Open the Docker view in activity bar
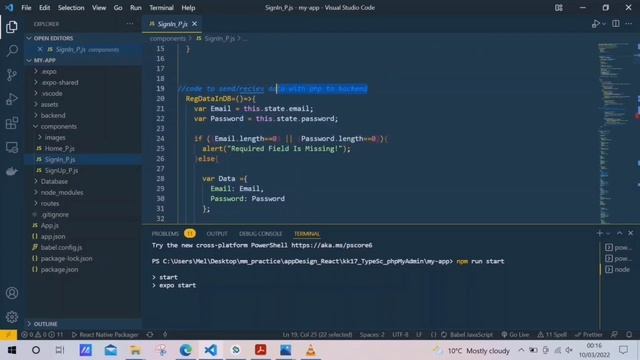This screenshot has width=640, height=360. [12, 171]
